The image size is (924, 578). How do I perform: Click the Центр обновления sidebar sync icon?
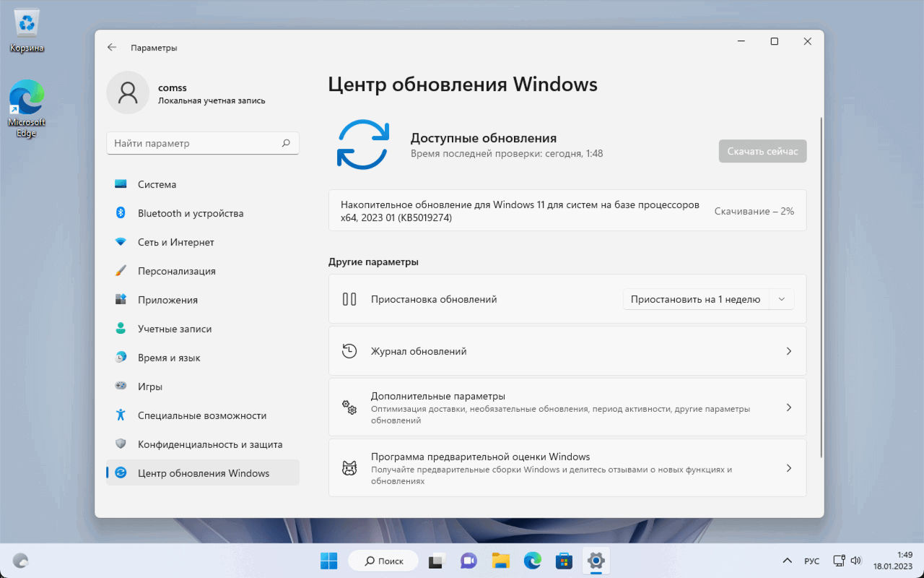(x=121, y=473)
